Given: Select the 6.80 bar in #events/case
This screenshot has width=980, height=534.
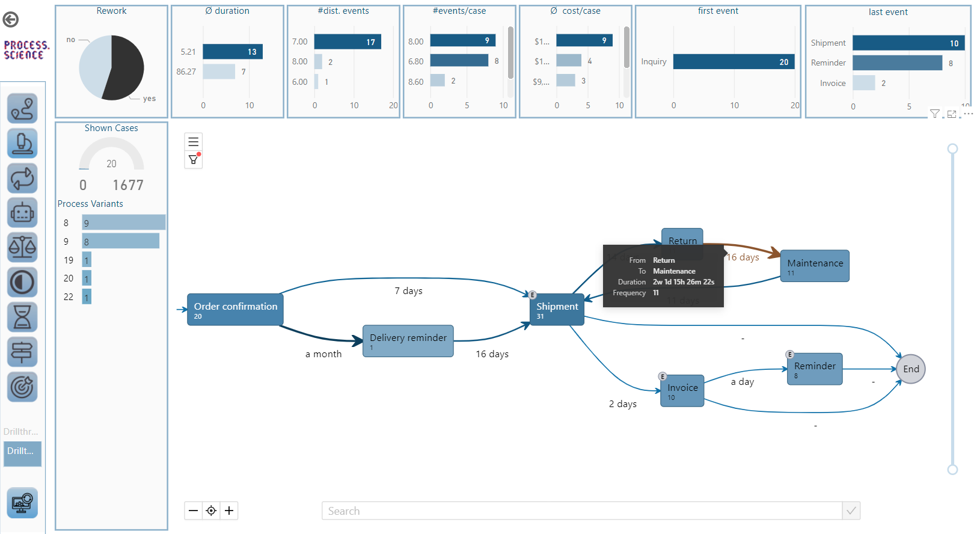Looking at the screenshot, I should 459,60.
